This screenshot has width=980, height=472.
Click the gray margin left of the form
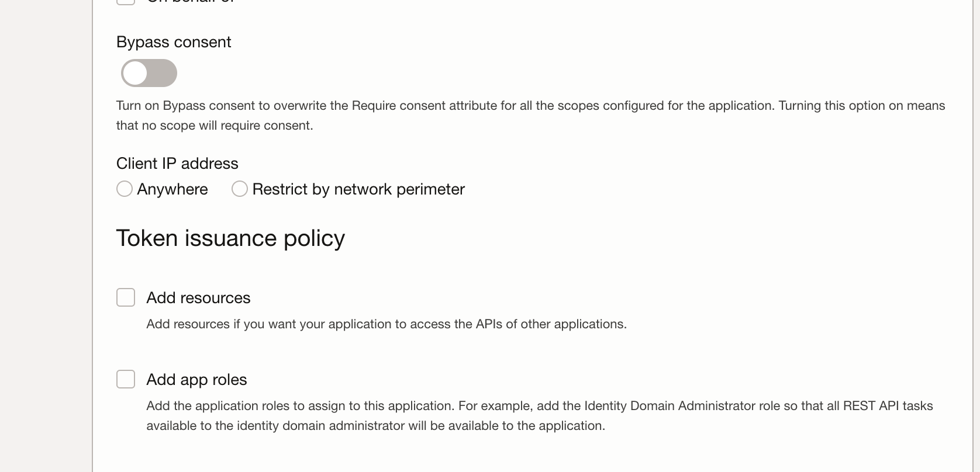[x=46, y=234]
